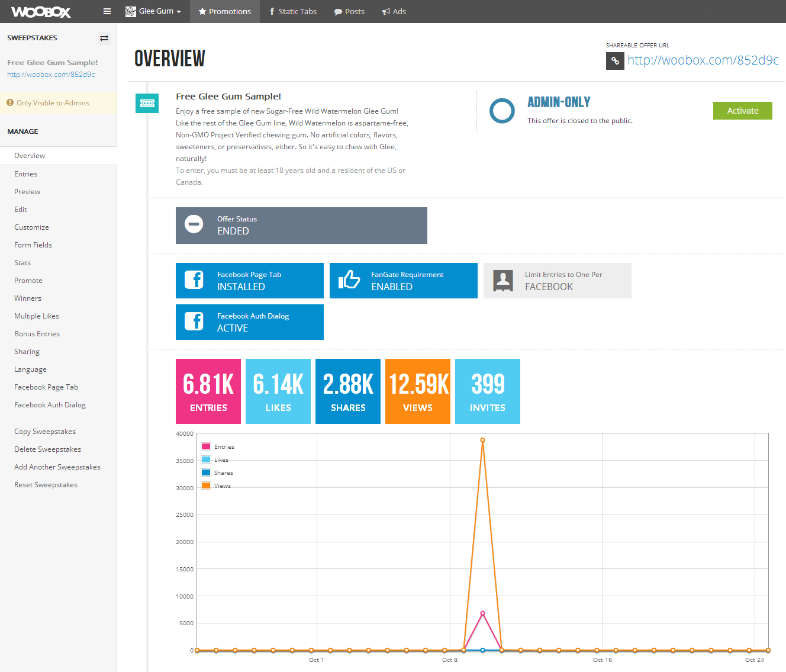Click the shareable URL link icon
The width and height of the screenshot is (786, 672).
click(x=615, y=61)
